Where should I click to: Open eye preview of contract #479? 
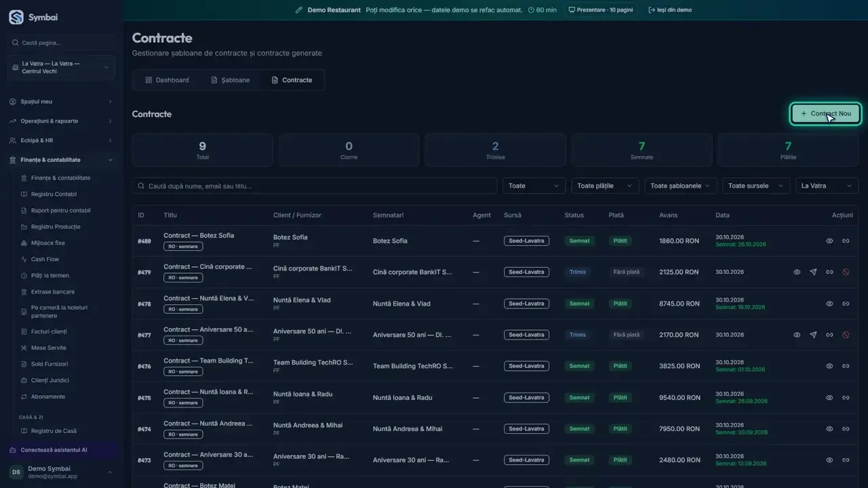click(x=797, y=272)
